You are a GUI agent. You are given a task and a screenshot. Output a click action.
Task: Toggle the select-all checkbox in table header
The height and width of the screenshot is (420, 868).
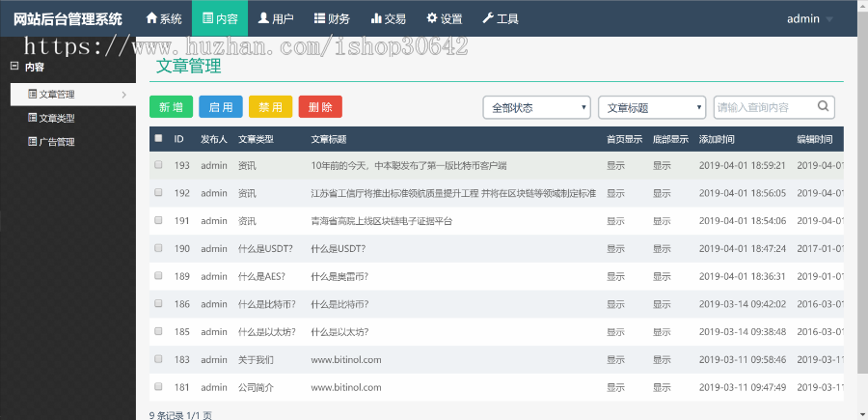point(158,138)
